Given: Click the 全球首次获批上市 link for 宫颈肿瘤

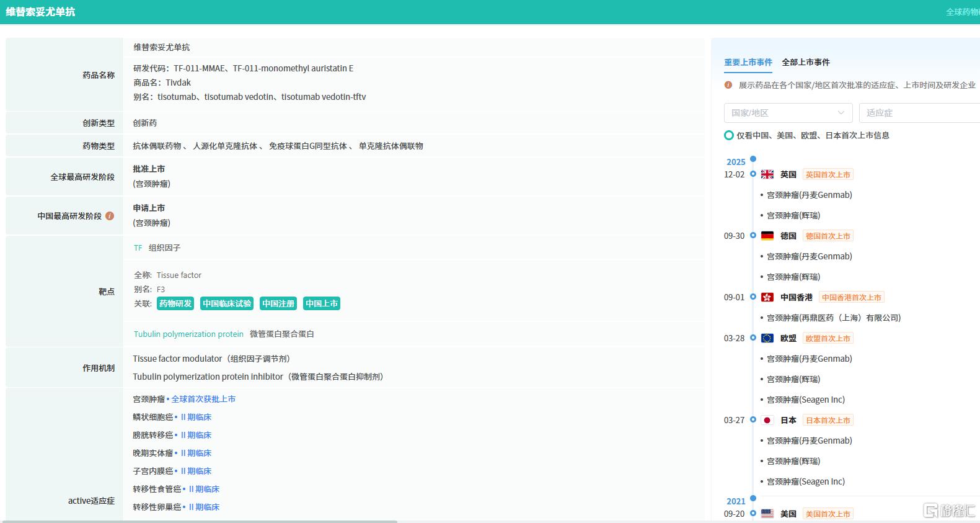Looking at the screenshot, I should (x=203, y=399).
